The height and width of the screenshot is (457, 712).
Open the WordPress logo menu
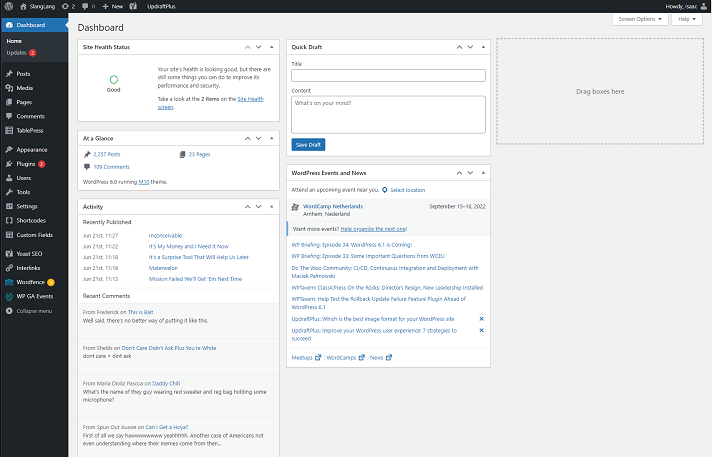[x=9, y=6]
